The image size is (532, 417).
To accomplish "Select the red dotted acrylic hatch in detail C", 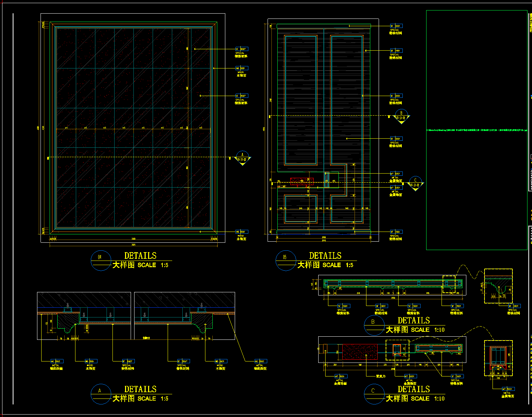I will 360,352.
